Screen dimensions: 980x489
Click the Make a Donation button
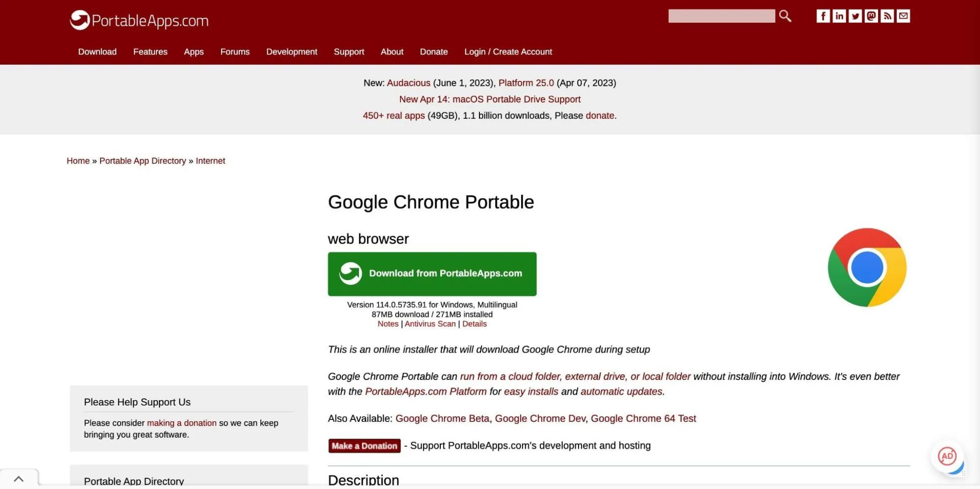(364, 445)
